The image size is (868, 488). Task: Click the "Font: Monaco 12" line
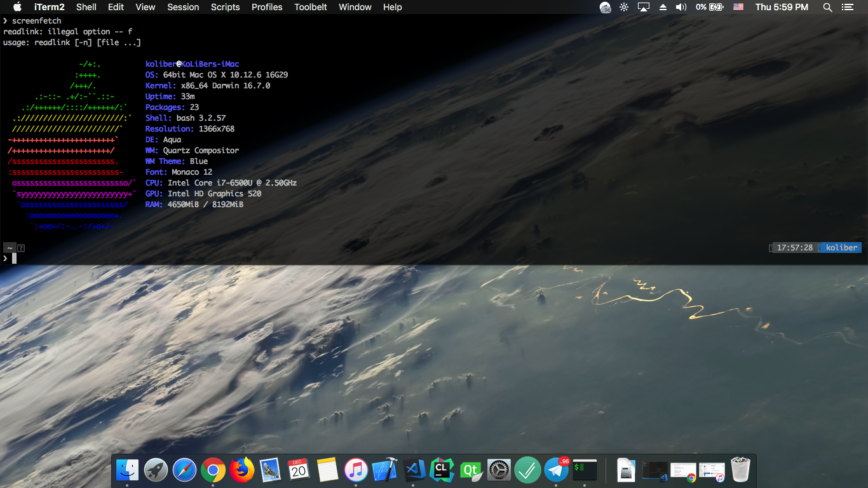coord(179,172)
